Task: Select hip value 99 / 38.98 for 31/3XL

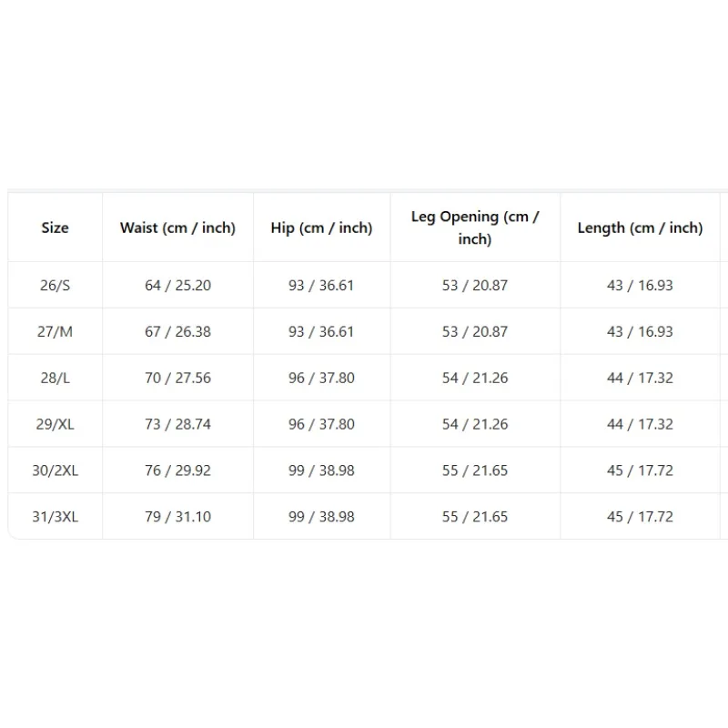Action: click(x=321, y=517)
